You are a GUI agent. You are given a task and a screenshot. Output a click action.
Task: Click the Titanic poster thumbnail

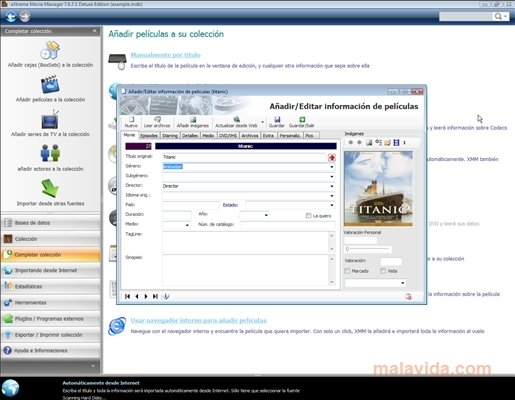pos(378,189)
